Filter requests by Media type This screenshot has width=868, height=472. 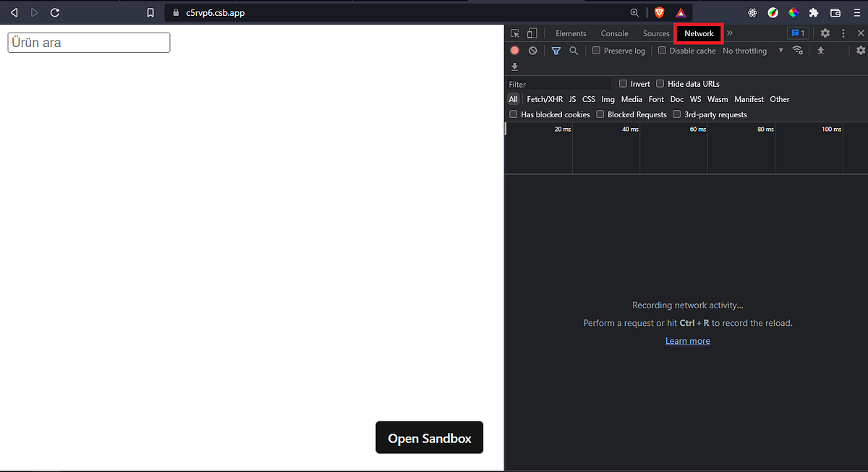tap(631, 99)
